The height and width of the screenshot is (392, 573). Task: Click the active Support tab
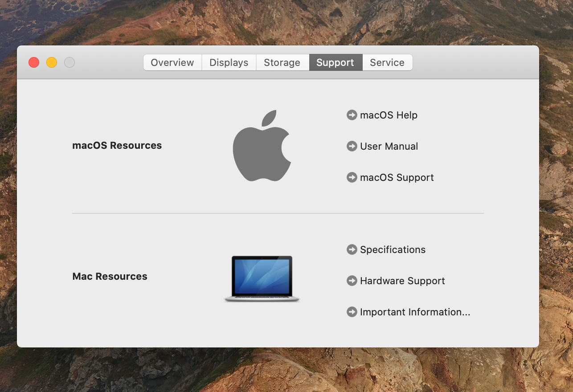336,62
